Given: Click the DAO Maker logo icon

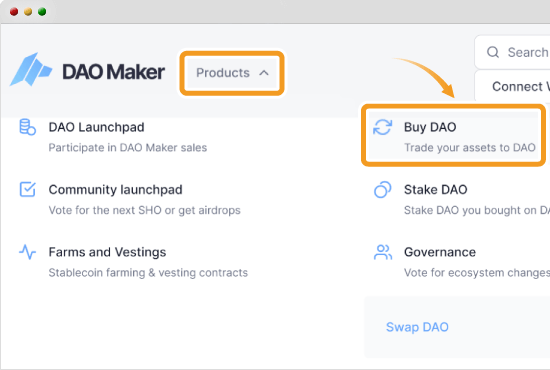Looking at the screenshot, I should point(31,69).
